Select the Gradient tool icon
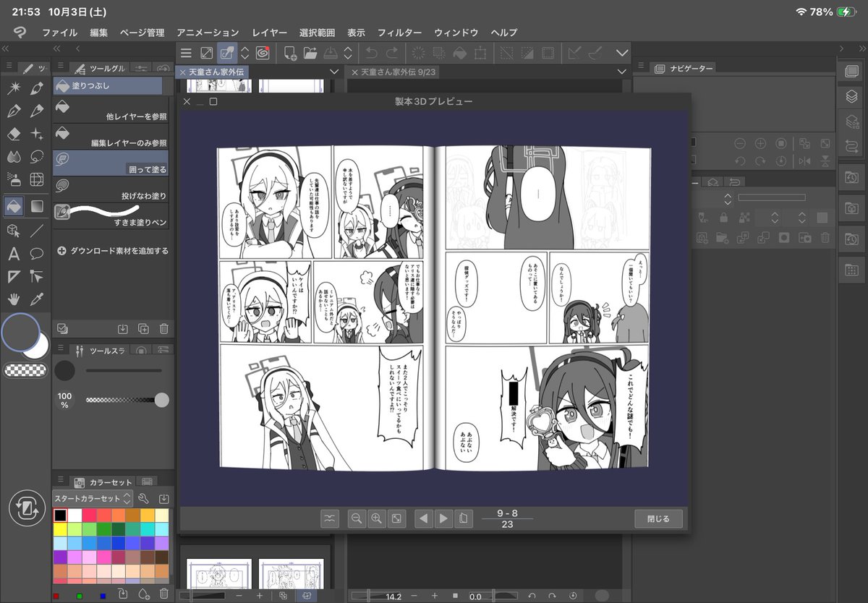 click(37, 207)
